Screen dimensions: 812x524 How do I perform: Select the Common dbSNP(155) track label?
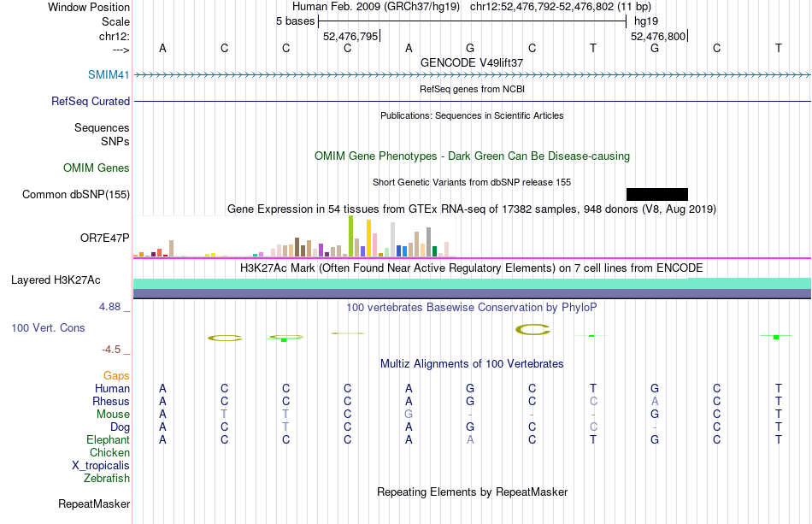[75, 194]
